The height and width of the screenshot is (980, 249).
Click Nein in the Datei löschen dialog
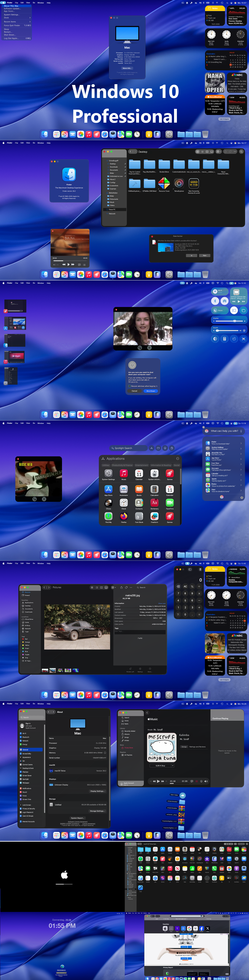[205, 256]
